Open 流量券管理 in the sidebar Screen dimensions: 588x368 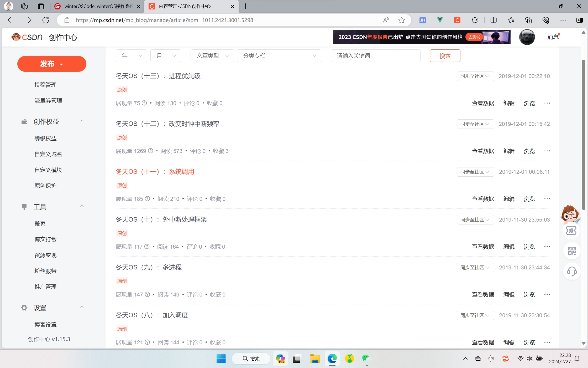coord(48,100)
